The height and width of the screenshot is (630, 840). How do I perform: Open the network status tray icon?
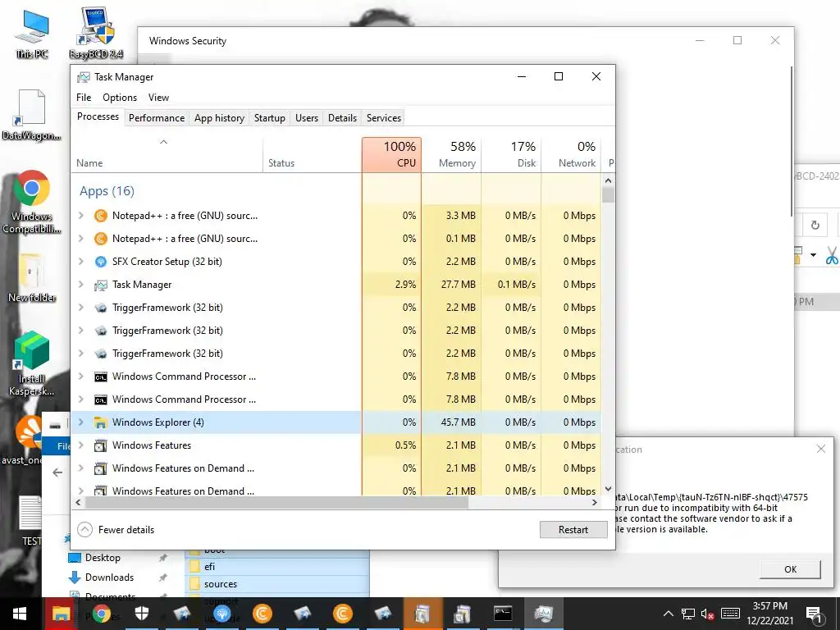688,614
